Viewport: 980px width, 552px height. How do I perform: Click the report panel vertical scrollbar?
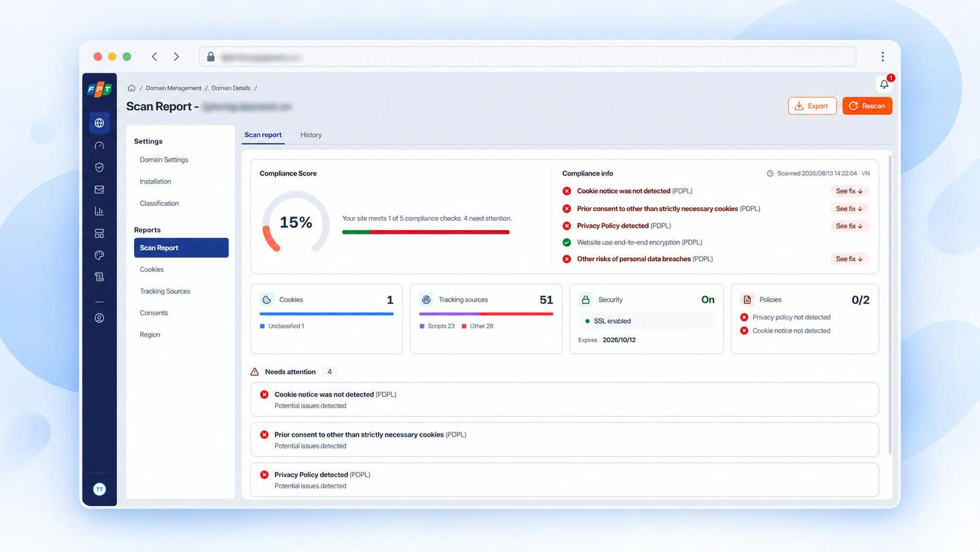(889, 304)
